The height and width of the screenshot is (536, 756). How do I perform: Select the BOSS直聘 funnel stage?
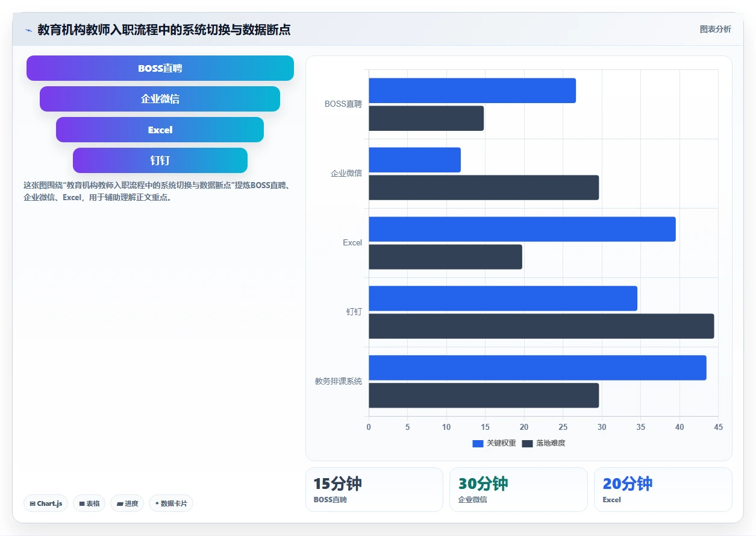click(x=160, y=68)
